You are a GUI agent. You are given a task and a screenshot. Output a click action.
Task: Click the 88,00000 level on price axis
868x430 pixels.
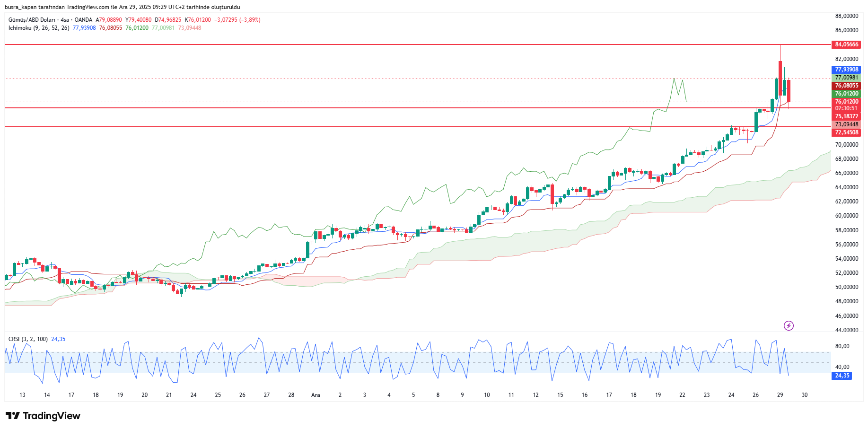[846, 16]
